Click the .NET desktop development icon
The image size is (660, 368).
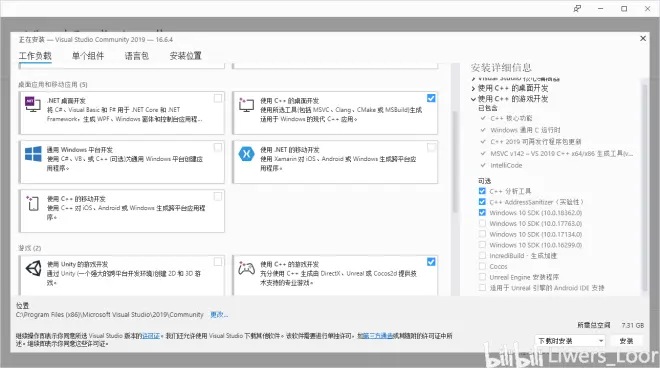point(32,104)
